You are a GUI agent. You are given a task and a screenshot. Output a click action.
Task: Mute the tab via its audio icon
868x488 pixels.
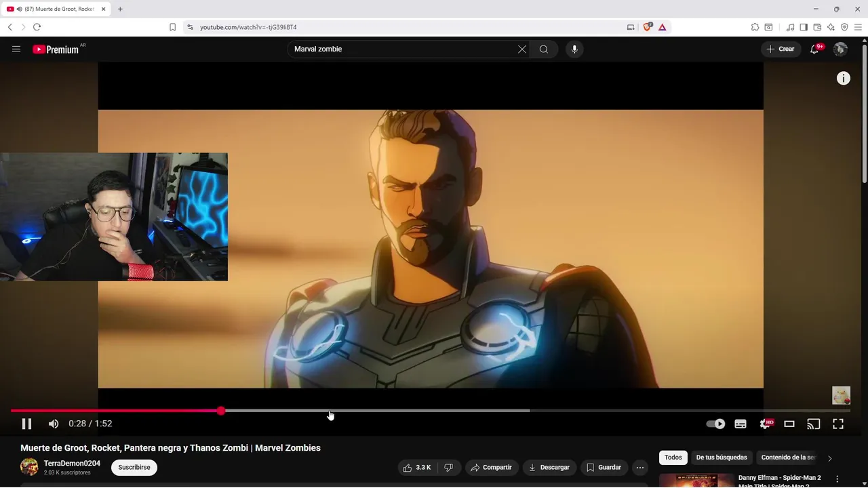pos(19,9)
